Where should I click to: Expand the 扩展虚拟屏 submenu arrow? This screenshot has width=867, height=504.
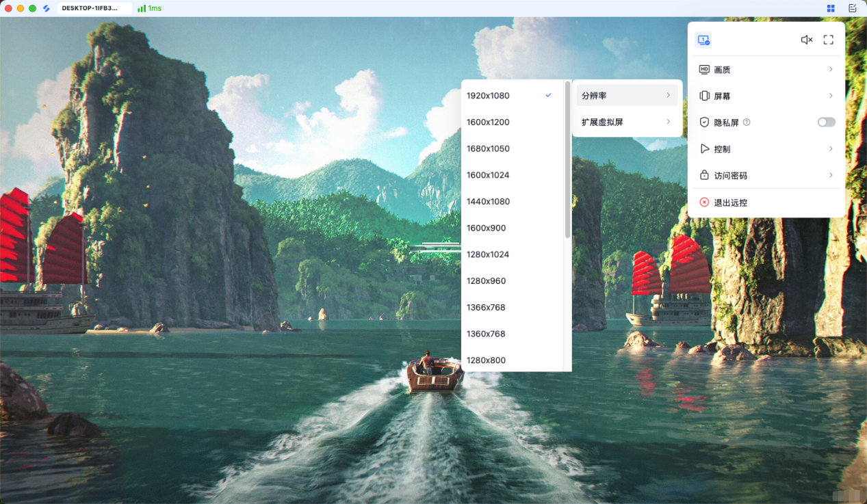(x=668, y=122)
